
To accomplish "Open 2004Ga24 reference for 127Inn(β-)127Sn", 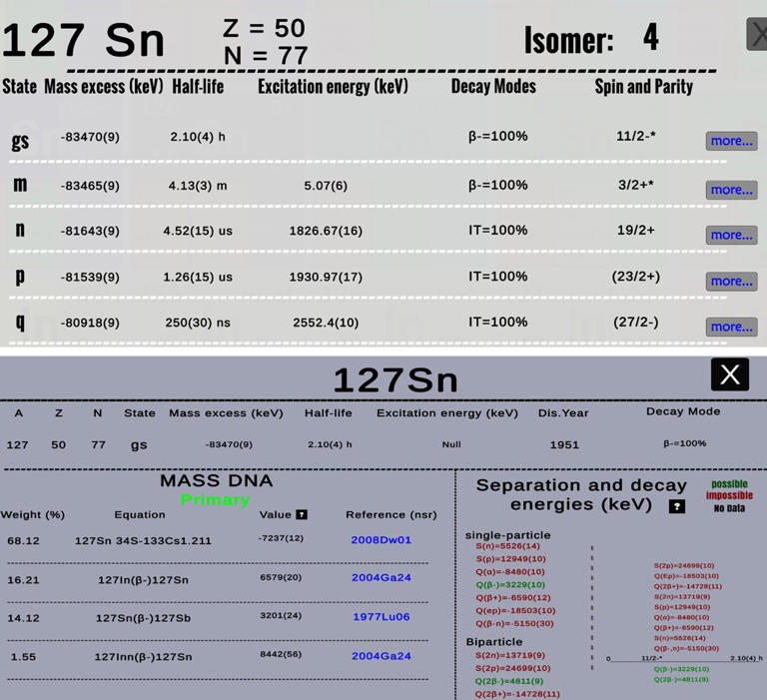I will 382,656.
